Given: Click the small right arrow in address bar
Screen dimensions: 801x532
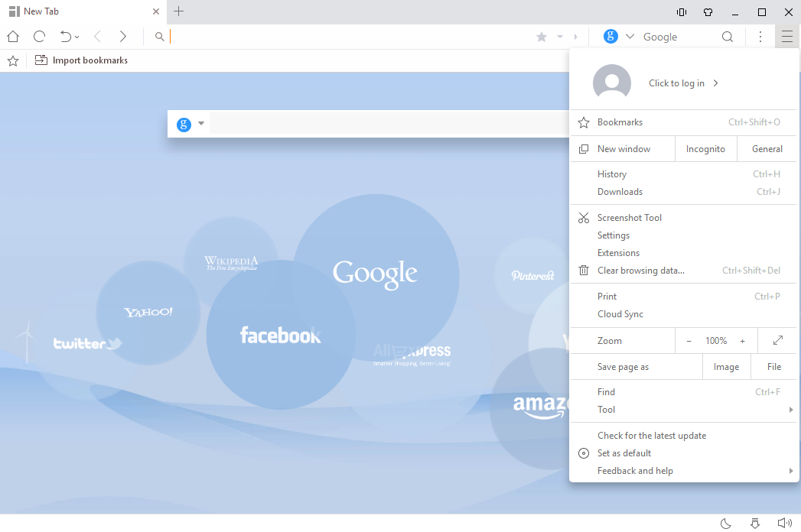Looking at the screenshot, I should pos(576,37).
